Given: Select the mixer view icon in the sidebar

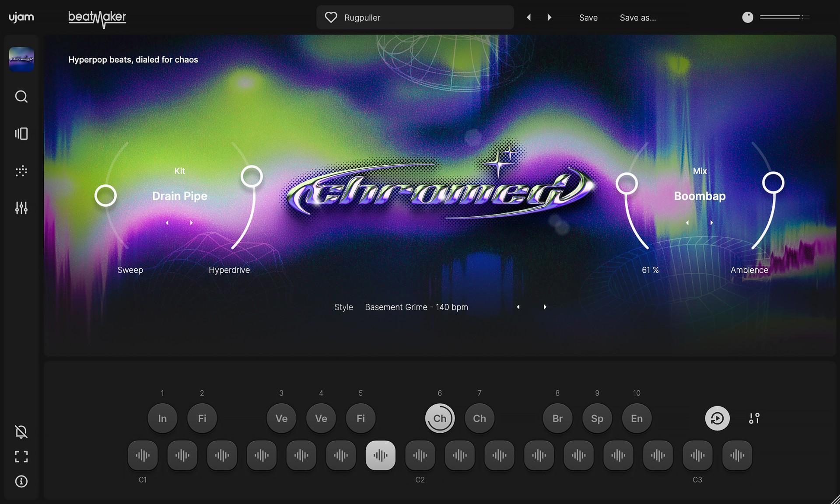Looking at the screenshot, I should click(x=21, y=134).
